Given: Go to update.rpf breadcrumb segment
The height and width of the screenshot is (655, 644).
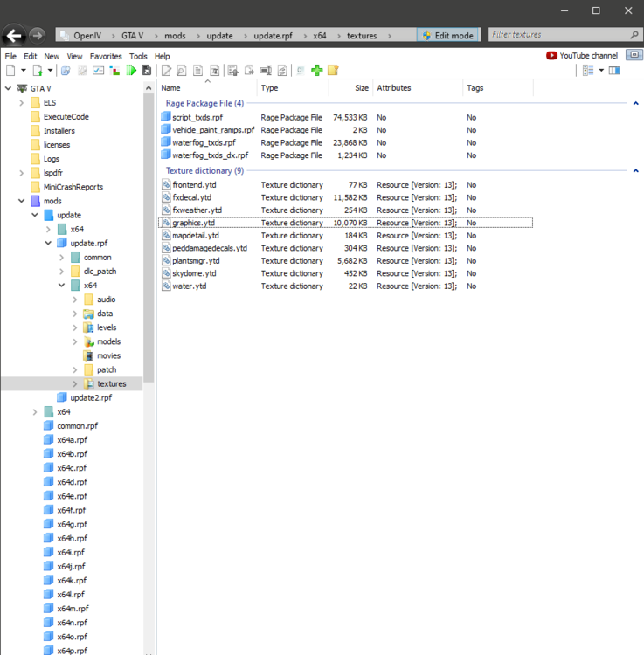Looking at the screenshot, I should coord(273,36).
